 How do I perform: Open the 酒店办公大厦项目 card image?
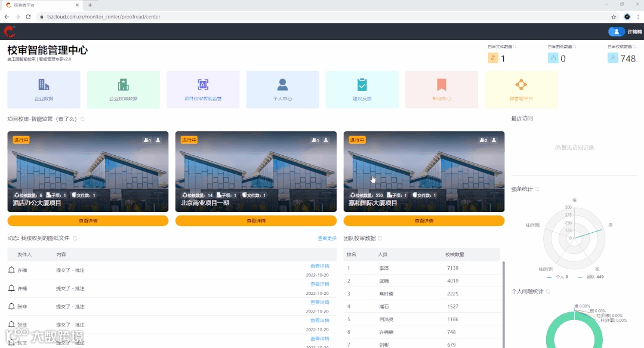88,171
